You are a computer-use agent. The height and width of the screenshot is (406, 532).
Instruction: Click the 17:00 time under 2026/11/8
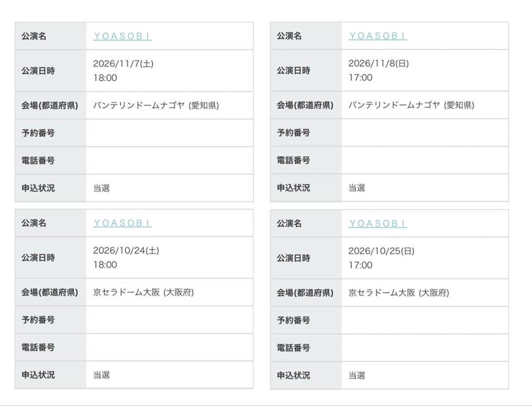click(360, 78)
